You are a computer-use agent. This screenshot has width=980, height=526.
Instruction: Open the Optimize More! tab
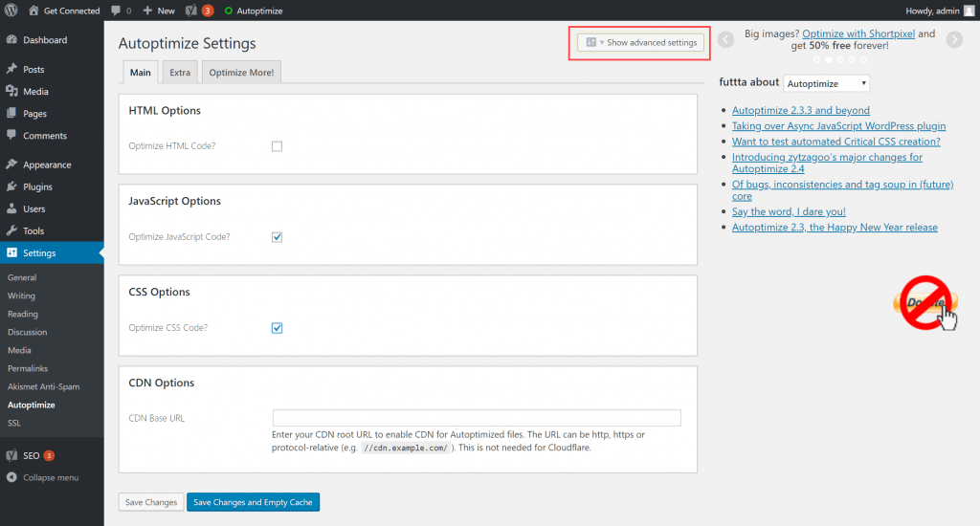[241, 73]
